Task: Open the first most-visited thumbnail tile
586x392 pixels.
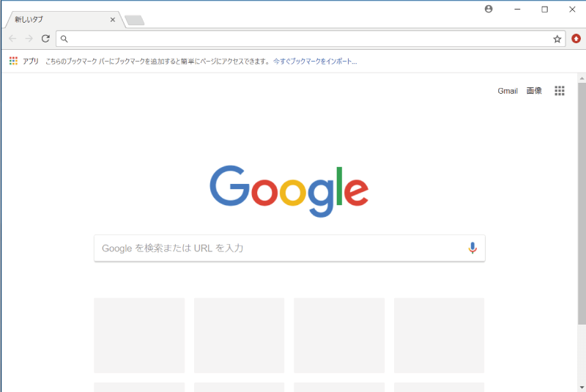Action: 139,335
